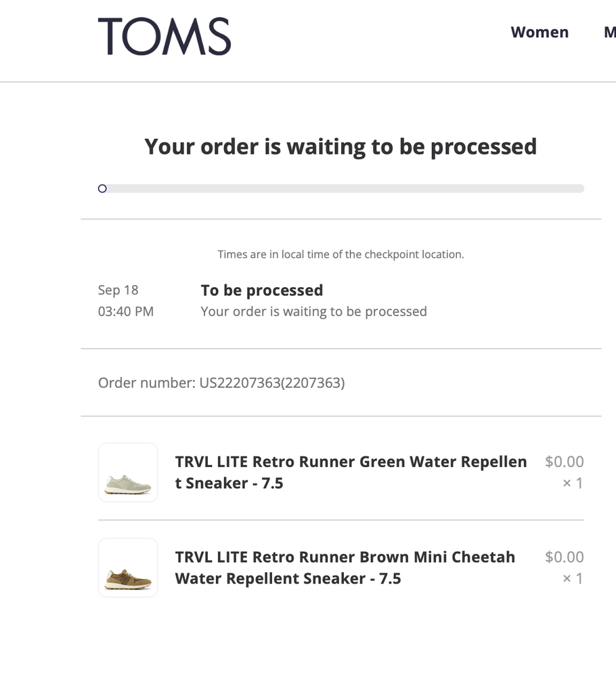Click the TRVL LITE Retro Runner Green product title

click(351, 472)
